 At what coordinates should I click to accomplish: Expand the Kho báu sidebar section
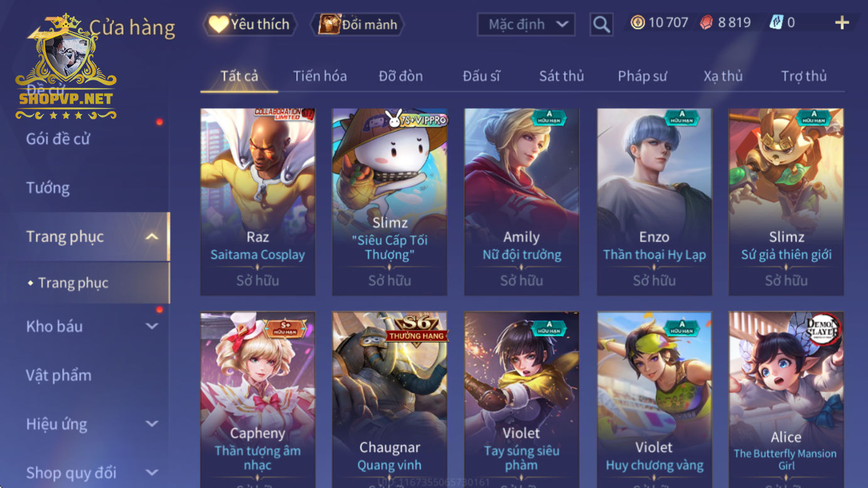click(x=151, y=326)
